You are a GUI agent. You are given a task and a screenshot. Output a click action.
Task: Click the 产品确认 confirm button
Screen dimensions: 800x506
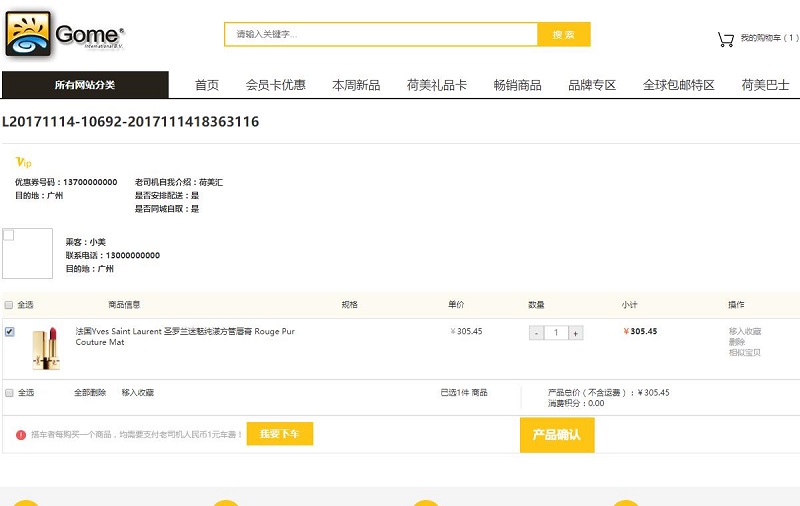coord(557,435)
